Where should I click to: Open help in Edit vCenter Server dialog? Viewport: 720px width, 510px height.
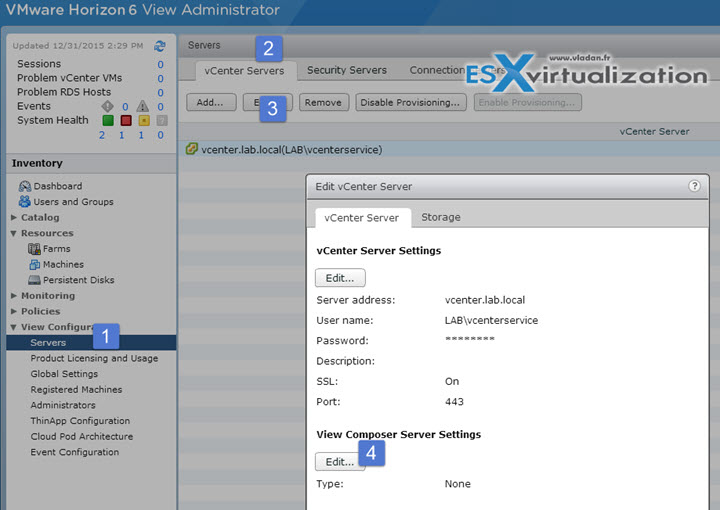[x=694, y=186]
